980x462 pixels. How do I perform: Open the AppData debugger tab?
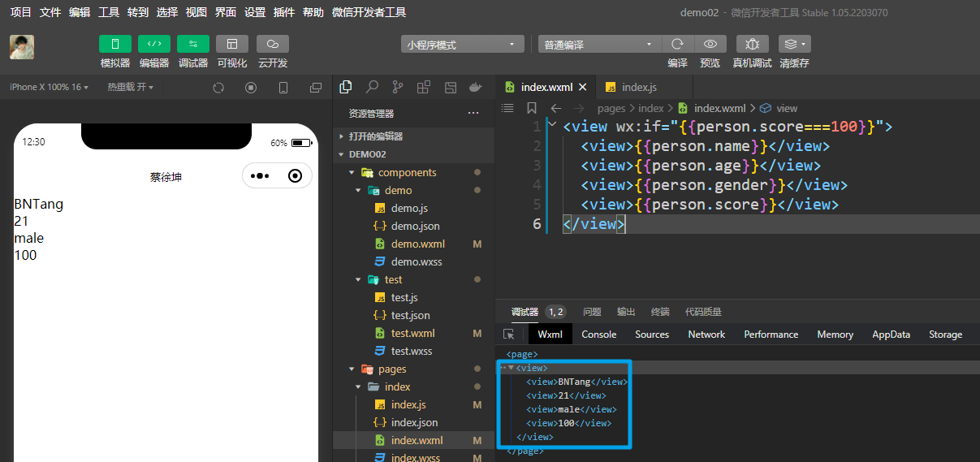click(x=891, y=335)
